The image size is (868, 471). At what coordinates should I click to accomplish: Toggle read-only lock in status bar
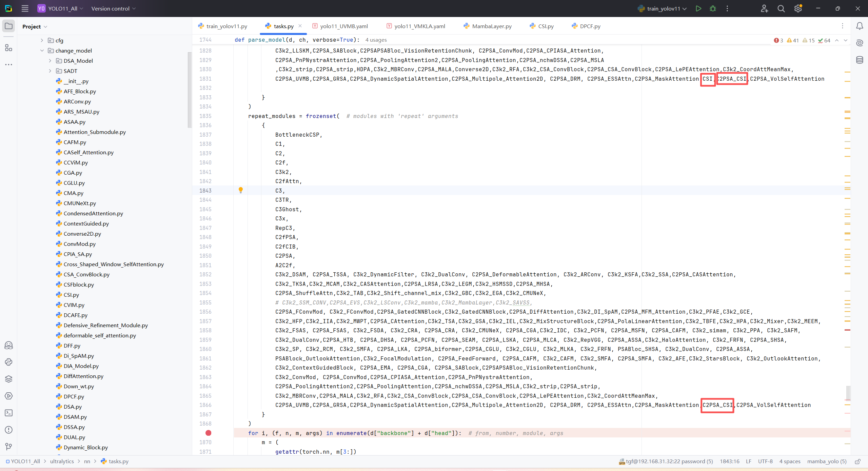tap(857, 462)
